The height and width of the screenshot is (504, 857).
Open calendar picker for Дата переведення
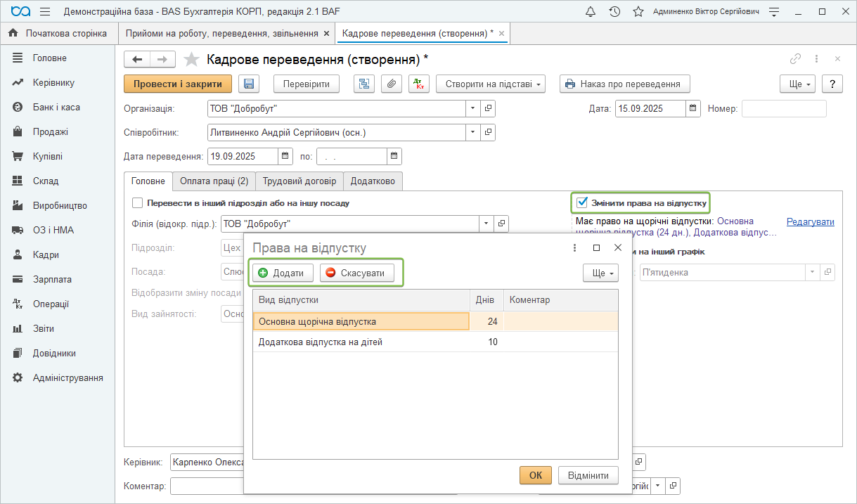(285, 156)
